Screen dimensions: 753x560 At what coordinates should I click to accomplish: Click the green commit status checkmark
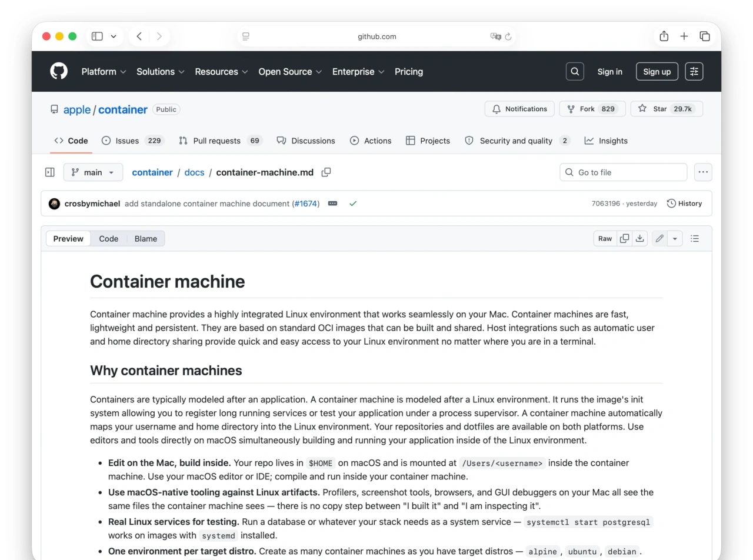(x=353, y=204)
